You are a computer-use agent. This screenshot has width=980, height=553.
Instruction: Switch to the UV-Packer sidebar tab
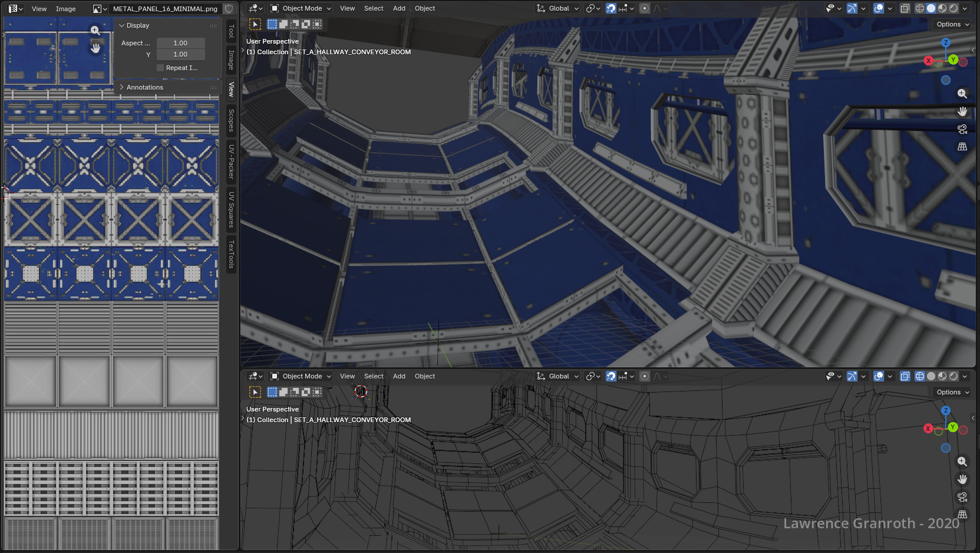click(231, 162)
